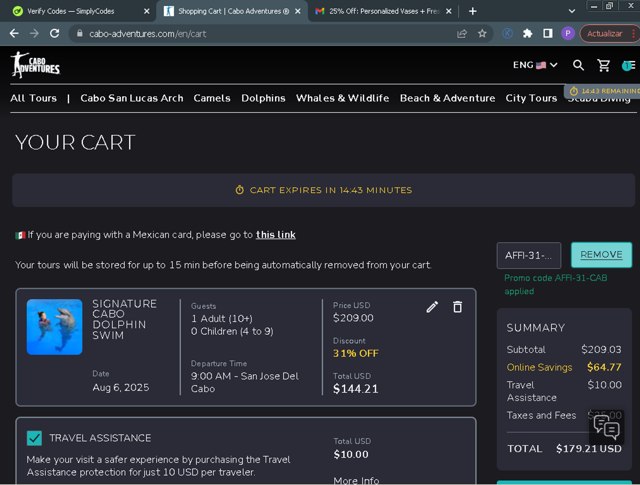Screen dimensions: 640x485
Task: Open Camels menu item
Action: coord(212,98)
